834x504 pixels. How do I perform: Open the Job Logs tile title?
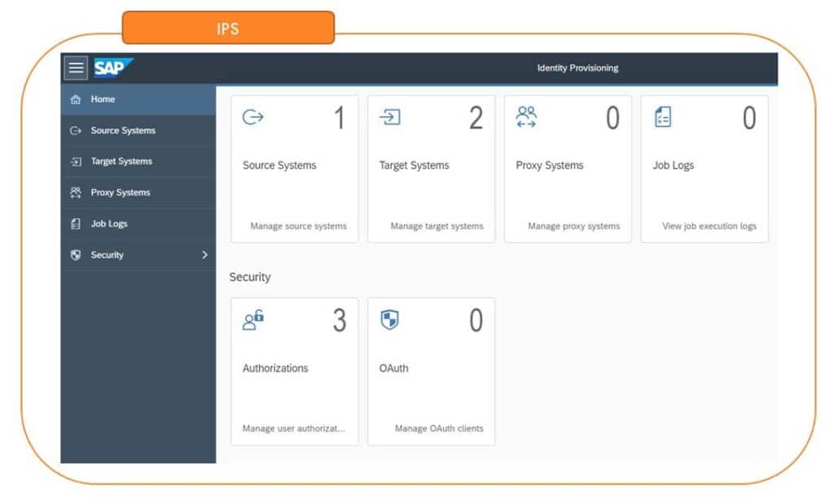click(x=674, y=165)
